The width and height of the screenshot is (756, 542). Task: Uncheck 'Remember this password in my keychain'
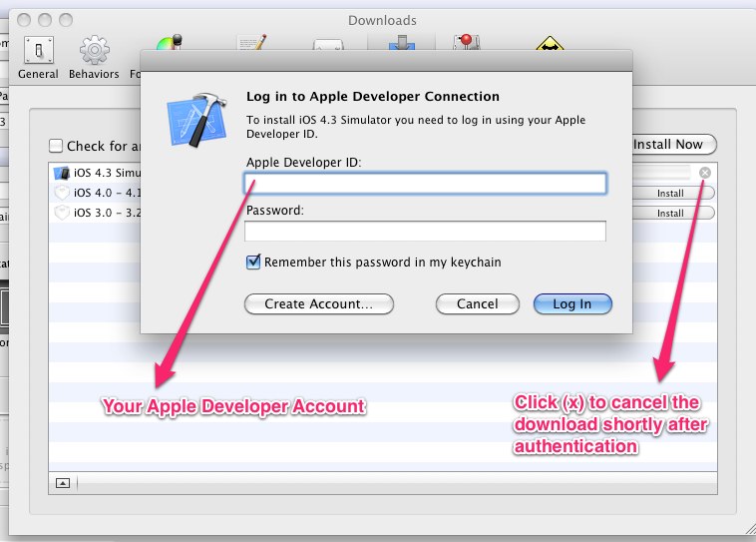253,263
